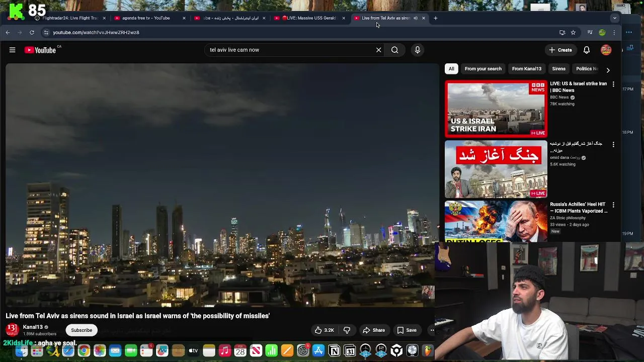Open Kanal13 channel avatar

pyautogui.click(x=12, y=330)
